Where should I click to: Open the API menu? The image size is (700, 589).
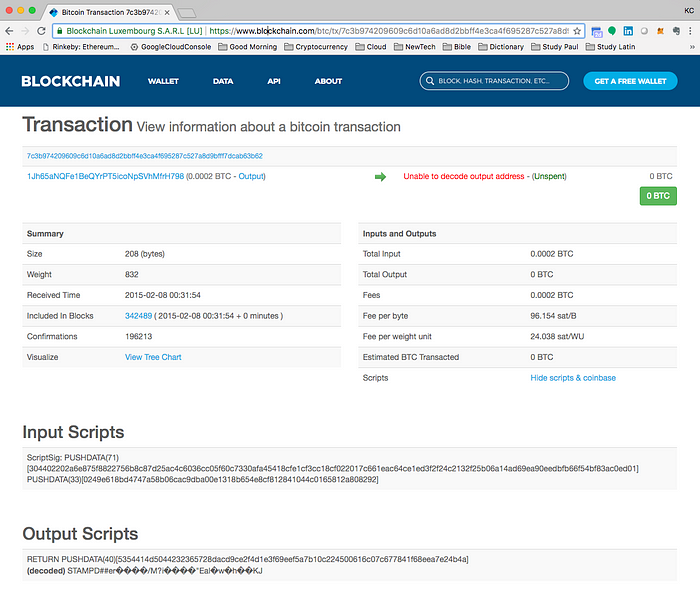[x=274, y=81]
